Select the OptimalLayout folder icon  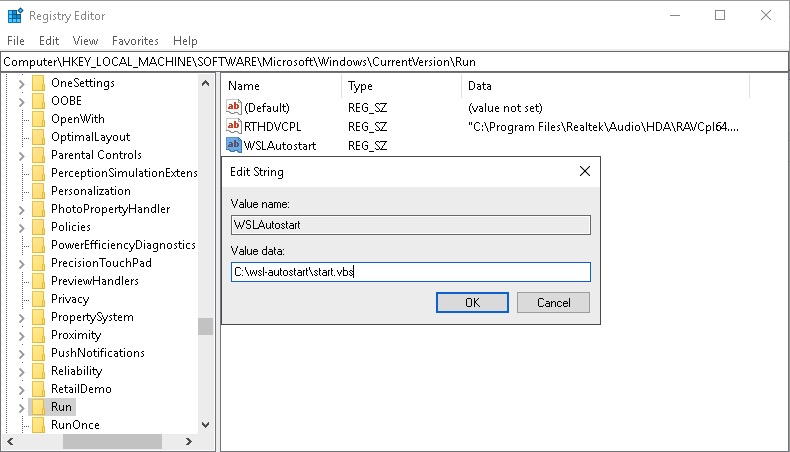coord(38,137)
